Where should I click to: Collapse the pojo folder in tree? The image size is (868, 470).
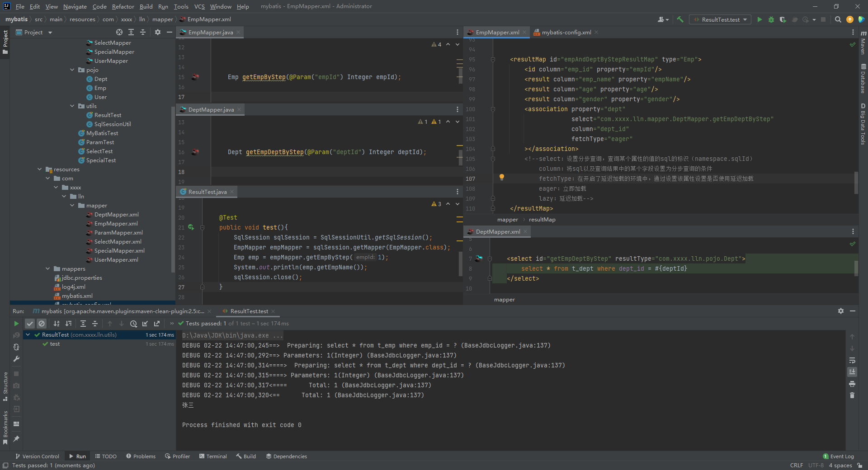(72, 70)
